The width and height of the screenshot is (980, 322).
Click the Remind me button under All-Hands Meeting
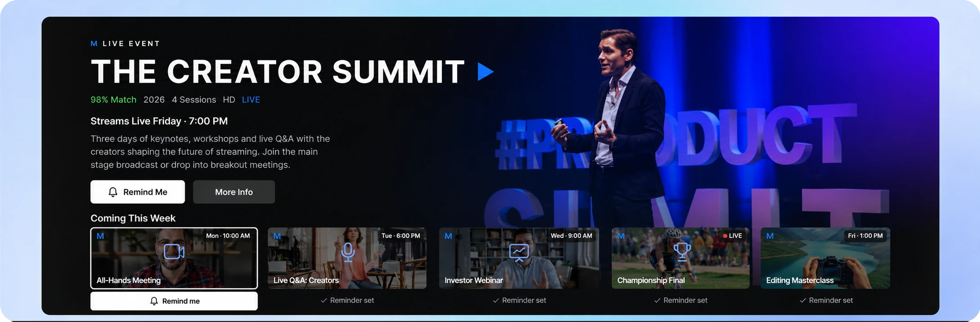tap(174, 301)
